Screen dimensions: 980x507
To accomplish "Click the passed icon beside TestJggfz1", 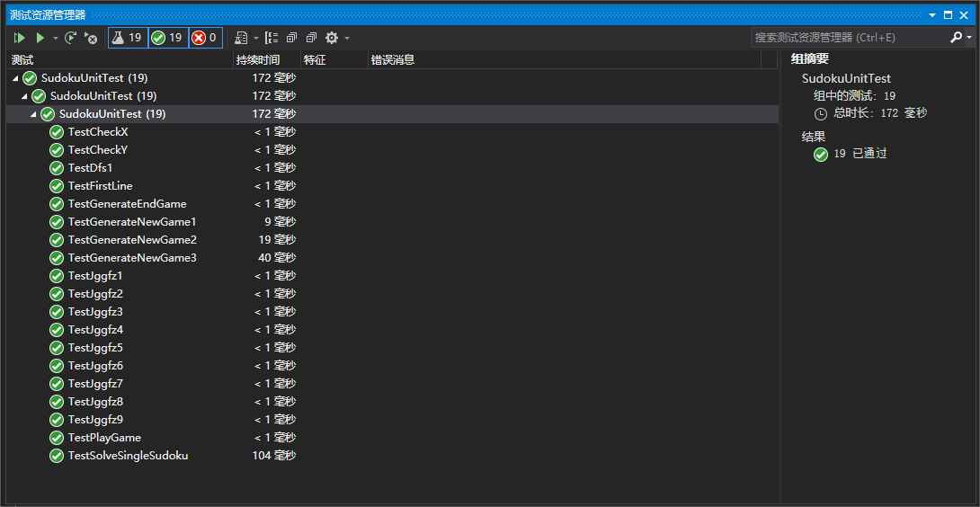I will pos(57,276).
